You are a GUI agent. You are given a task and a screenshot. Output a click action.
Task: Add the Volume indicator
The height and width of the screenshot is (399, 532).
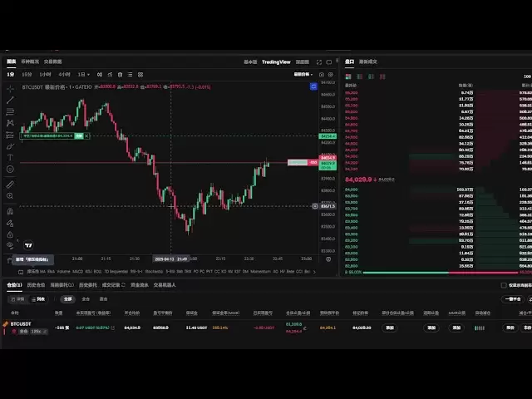coord(63,272)
